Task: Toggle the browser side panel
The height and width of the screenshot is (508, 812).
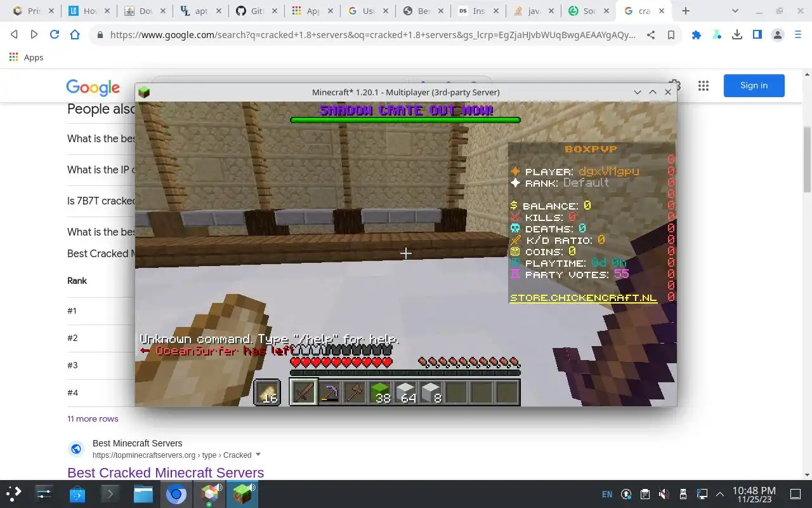Action: point(757,35)
